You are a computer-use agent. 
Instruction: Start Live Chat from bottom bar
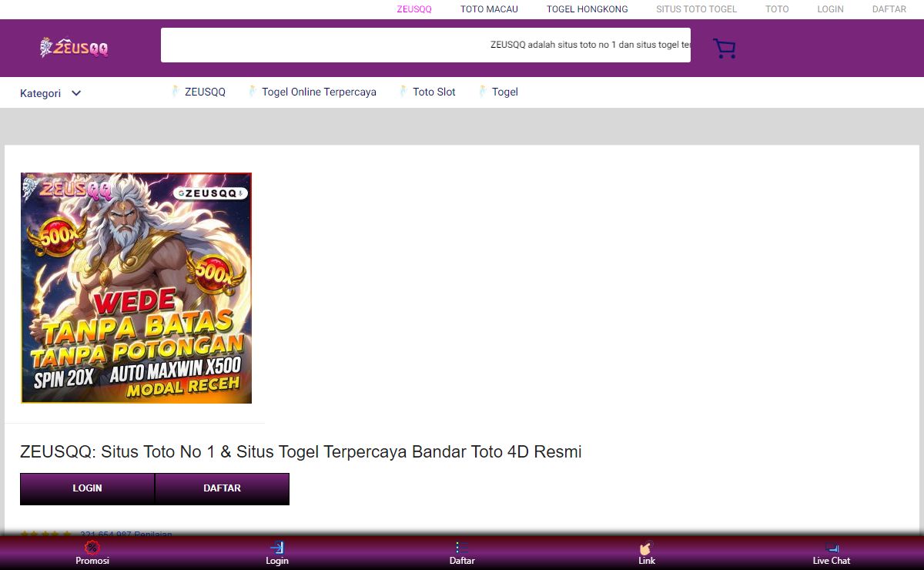click(832, 553)
